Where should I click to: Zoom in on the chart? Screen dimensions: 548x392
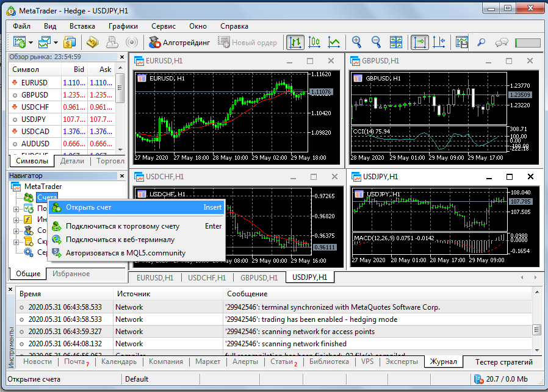coord(356,42)
